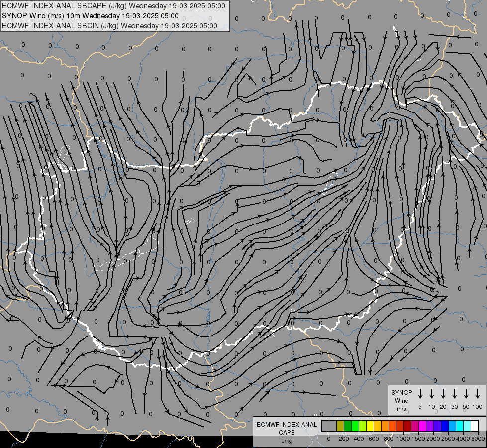Click the dark green CAPE swatch
This screenshot has height=448, width=487.
[348, 426]
